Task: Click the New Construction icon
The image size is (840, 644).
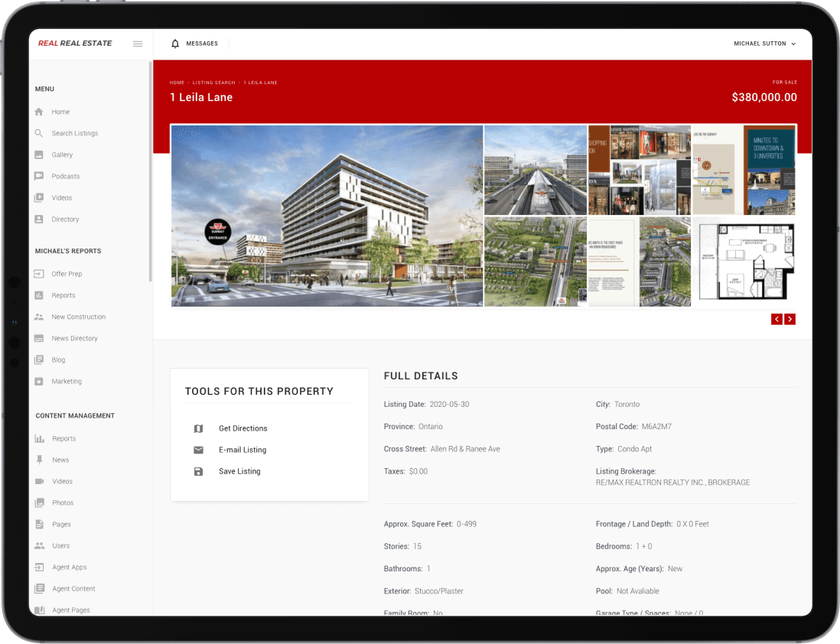Action: pos(39,317)
